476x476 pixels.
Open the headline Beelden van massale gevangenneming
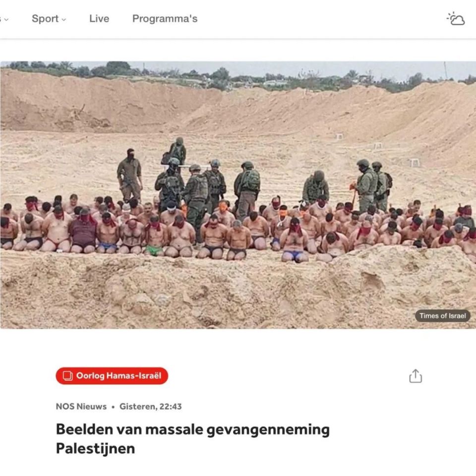[x=193, y=430]
